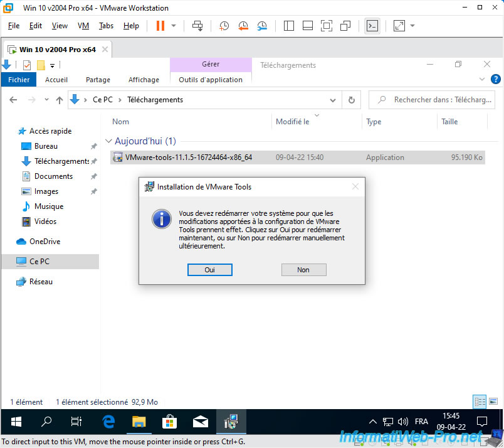The image size is (504, 448).
Task: Open address bar history dropdown
Action: click(x=333, y=100)
